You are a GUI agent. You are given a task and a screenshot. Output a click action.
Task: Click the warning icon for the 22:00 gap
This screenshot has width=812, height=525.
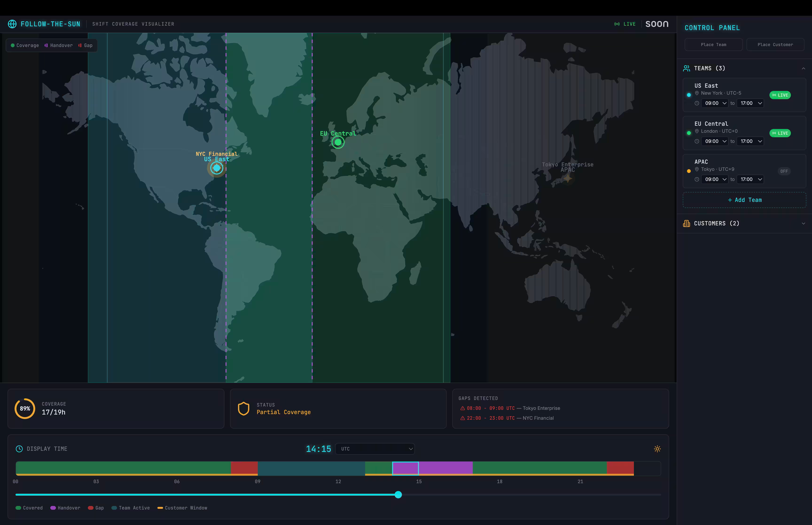462,418
